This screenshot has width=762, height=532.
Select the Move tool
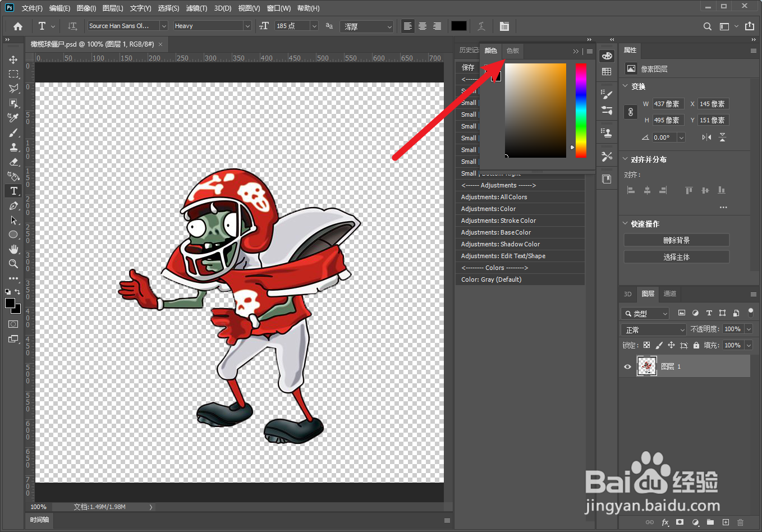[13, 59]
